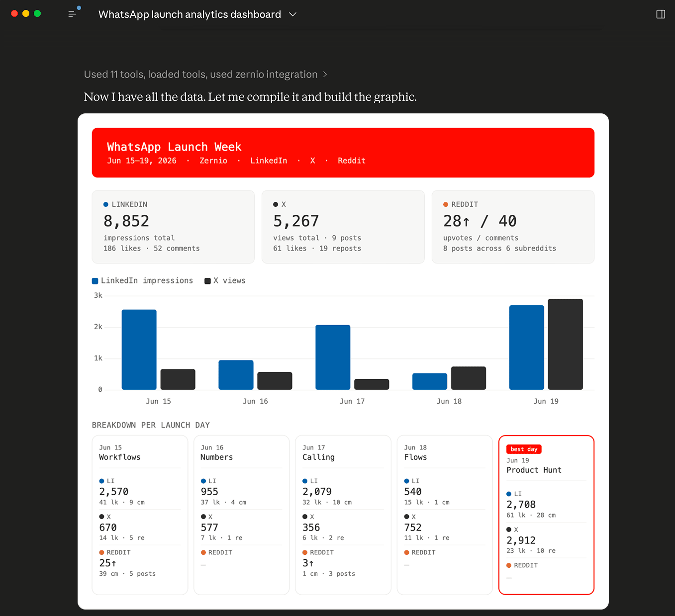Click the Jun 18 dark X bar
Screen dimensions: 675x616
click(469, 378)
